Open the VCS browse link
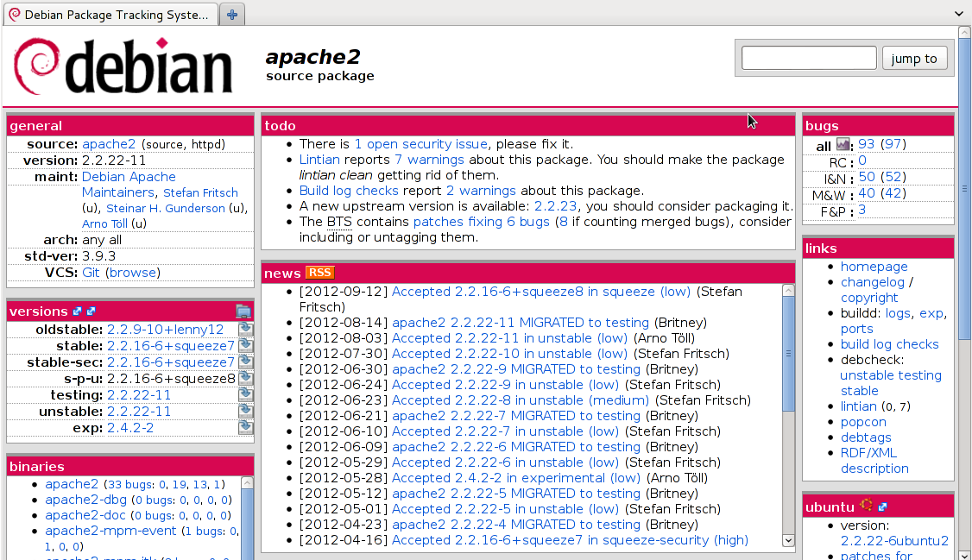 click(x=133, y=273)
